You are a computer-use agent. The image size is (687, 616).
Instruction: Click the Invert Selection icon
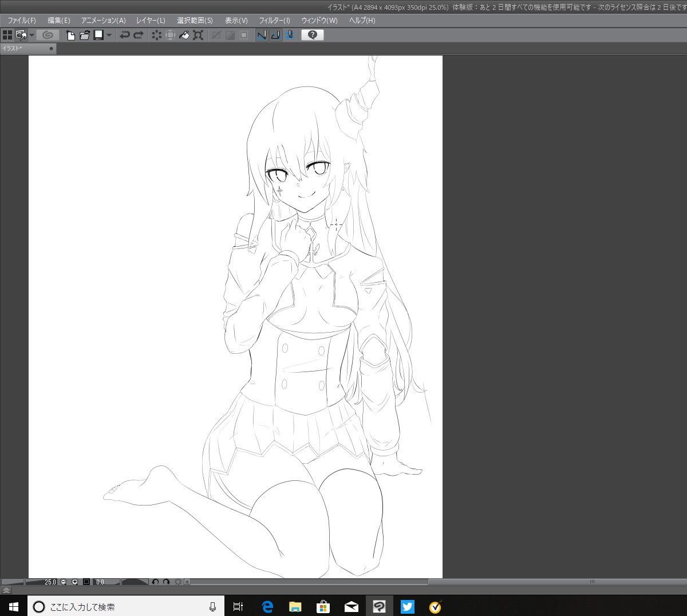click(230, 35)
